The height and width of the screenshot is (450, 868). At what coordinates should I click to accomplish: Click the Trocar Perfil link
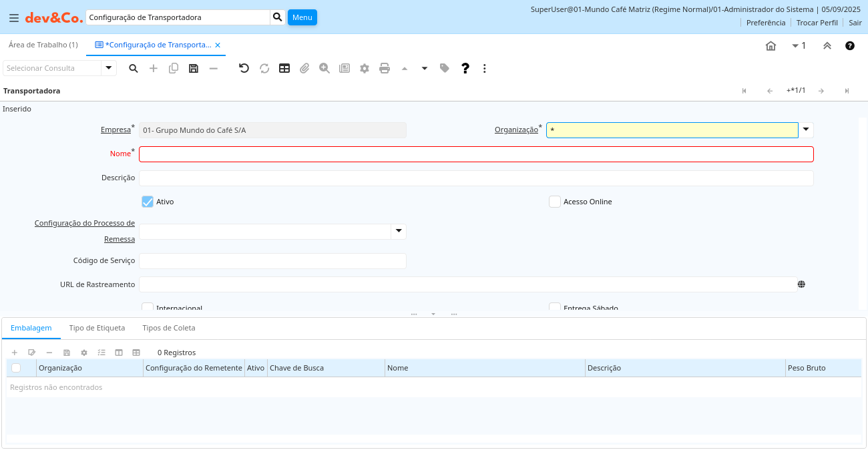(817, 23)
